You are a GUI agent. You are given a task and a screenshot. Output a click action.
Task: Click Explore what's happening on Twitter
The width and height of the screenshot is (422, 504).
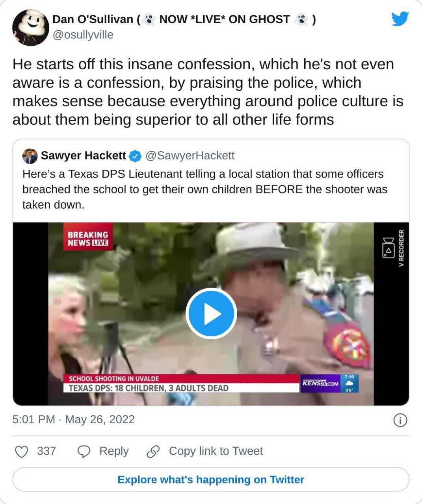tap(211, 480)
